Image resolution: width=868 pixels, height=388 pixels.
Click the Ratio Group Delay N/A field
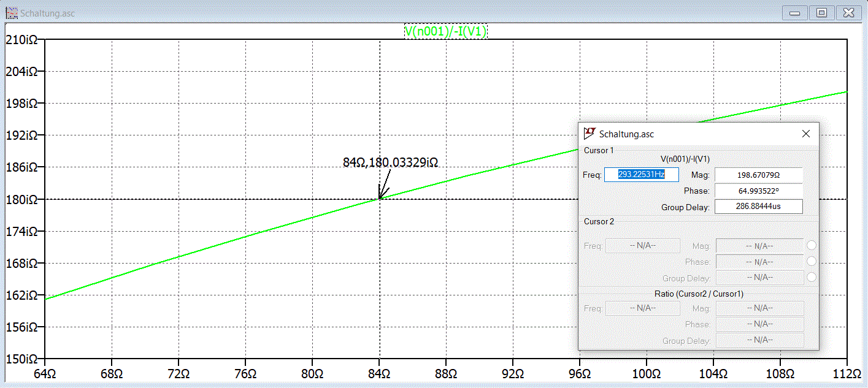[759, 340]
